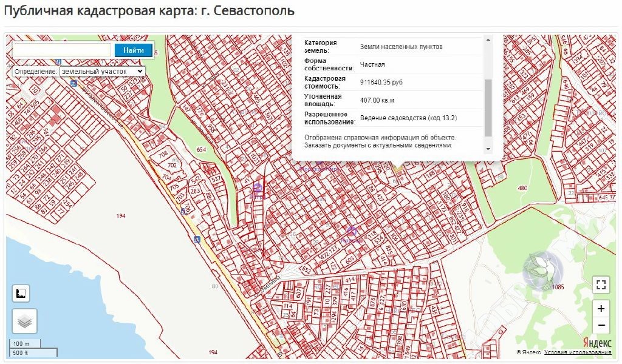This screenshot has height=364, width=622.
Task: Select the parcel labeled 552
Action: [x=306, y=269]
